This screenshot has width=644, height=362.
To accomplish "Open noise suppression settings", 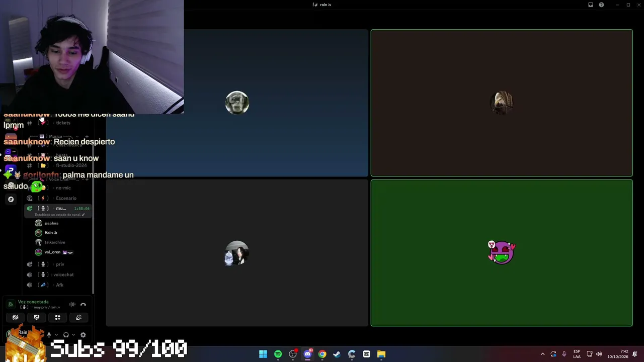I will click(x=72, y=304).
